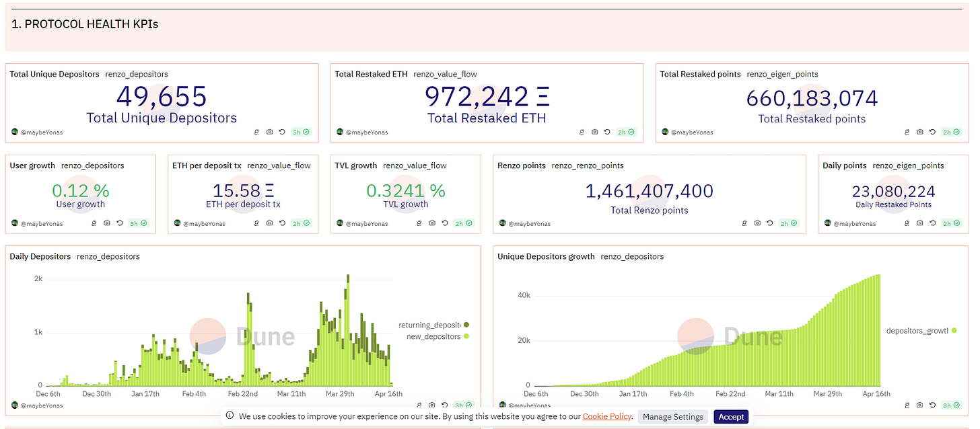The image size is (980, 429).
Task: Click camera icon on Total Restaked ETH card
Action: point(595,132)
